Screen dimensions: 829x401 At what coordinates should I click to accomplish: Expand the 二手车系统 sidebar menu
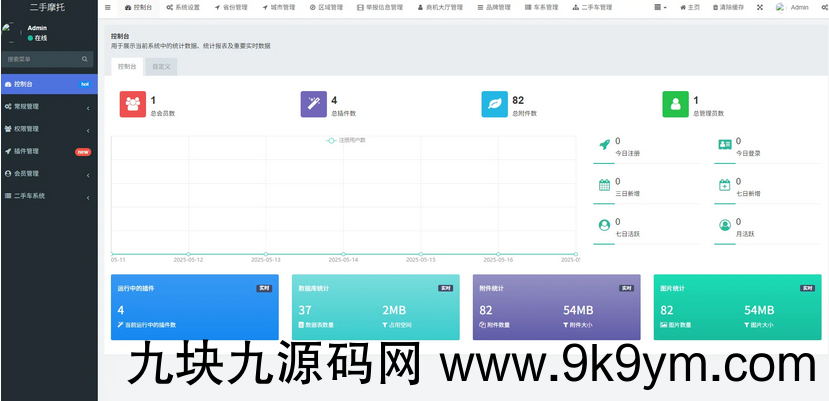tap(48, 196)
